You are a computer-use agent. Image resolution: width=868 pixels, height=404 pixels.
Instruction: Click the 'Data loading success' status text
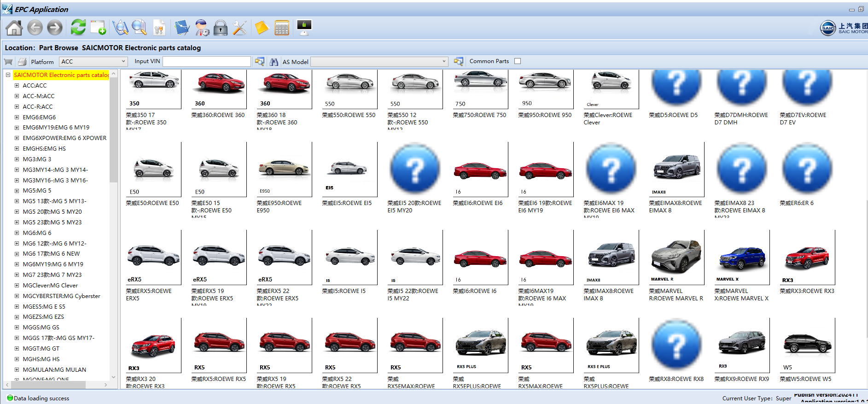(x=41, y=398)
